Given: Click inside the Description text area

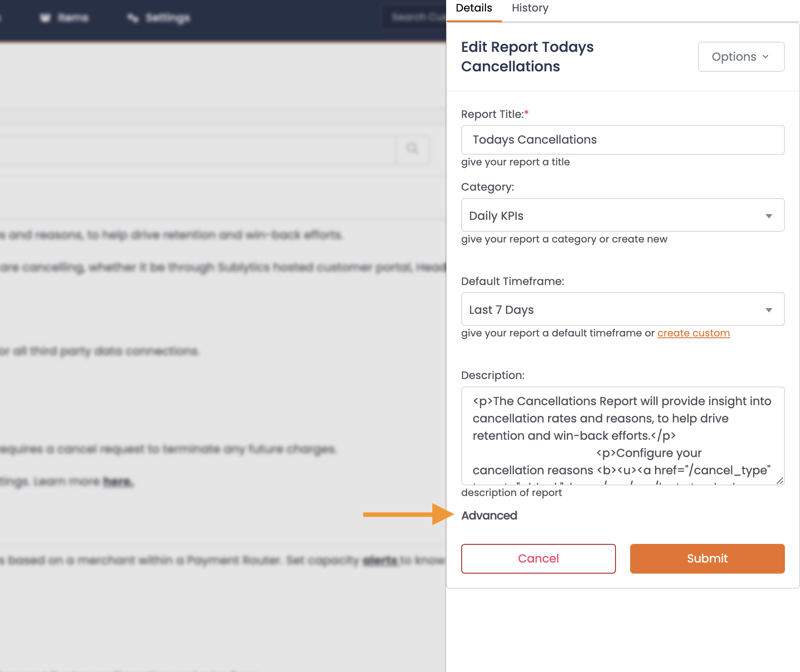Looking at the screenshot, I should 623,436.
